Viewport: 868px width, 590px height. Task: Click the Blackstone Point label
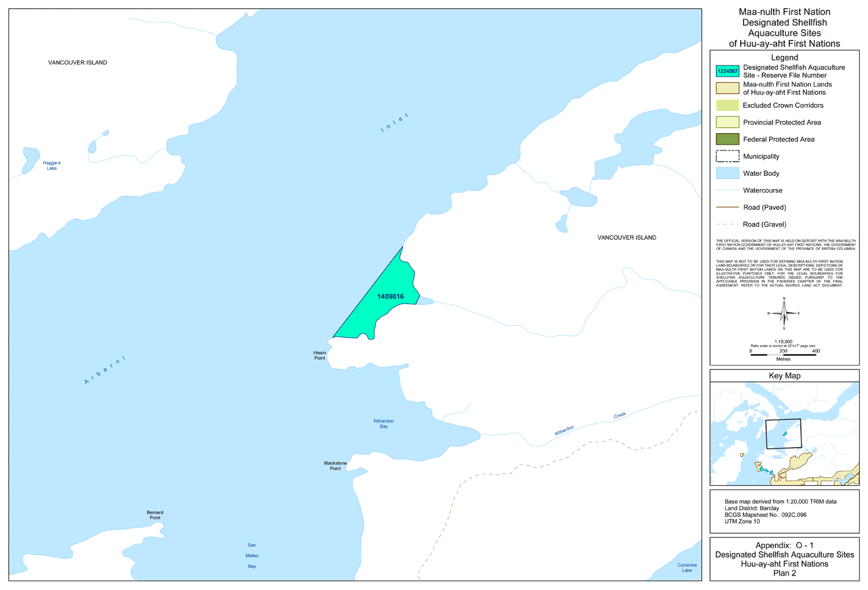point(335,466)
